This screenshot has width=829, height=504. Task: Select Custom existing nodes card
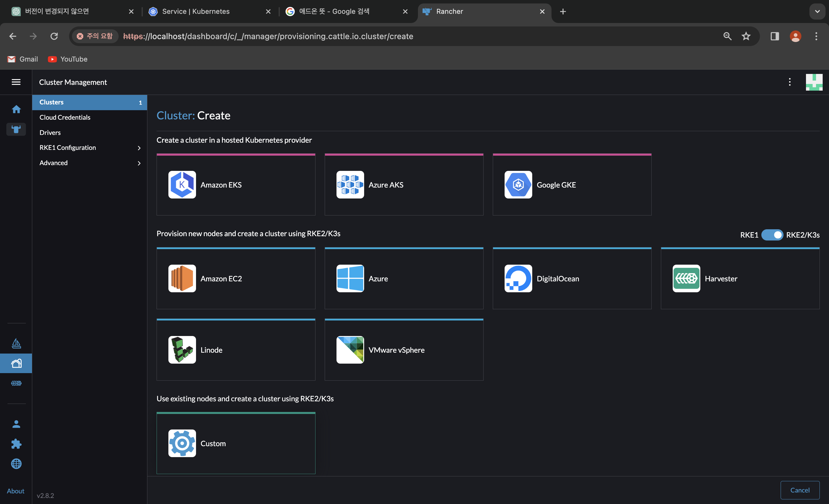click(x=236, y=443)
